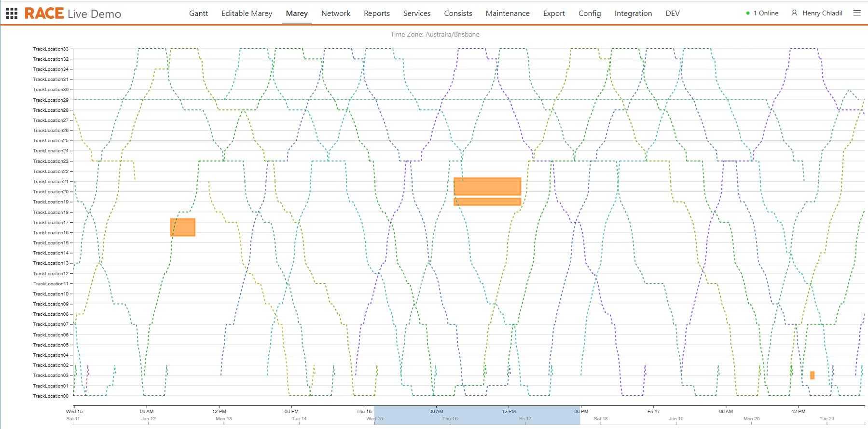Open the Editable Marey tab

247,13
